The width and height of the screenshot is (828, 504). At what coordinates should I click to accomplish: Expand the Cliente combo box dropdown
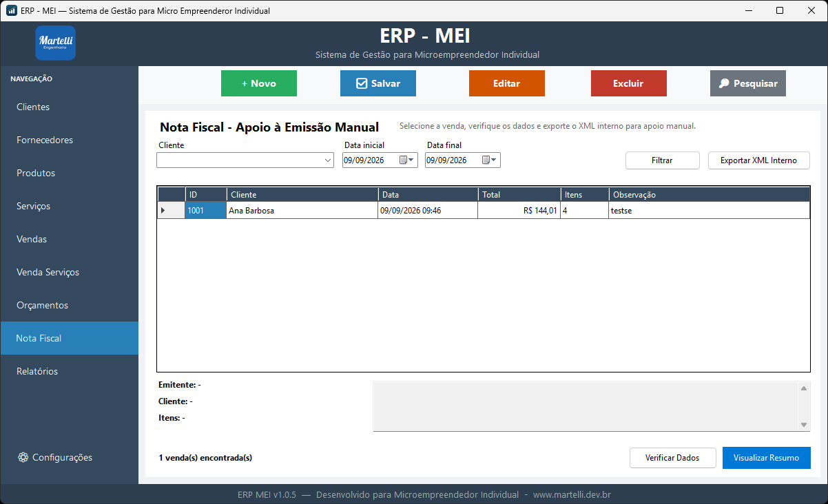click(x=328, y=160)
